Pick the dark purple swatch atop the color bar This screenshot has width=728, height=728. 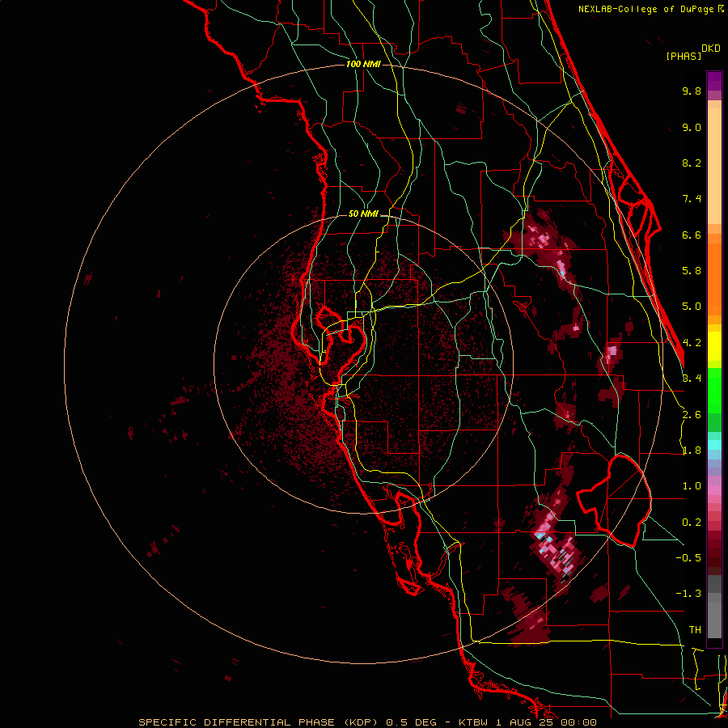[714, 81]
